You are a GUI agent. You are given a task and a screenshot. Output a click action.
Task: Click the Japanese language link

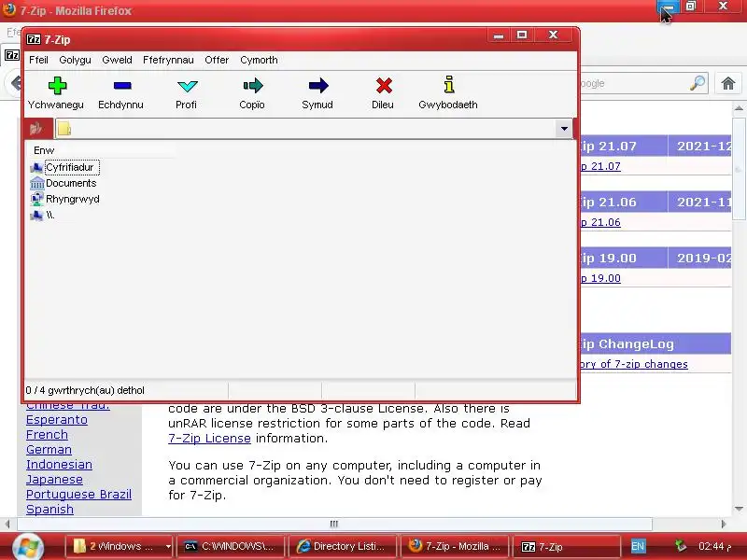(x=54, y=480)
